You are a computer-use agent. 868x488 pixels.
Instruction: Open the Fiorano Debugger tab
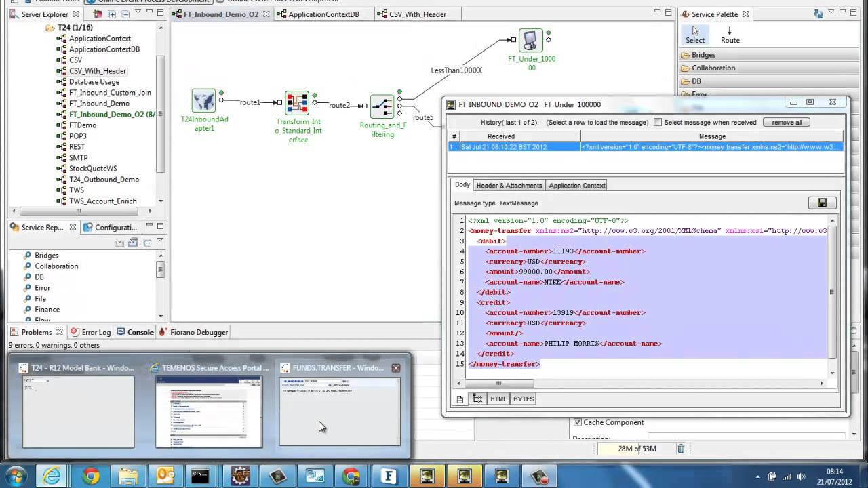tap(193, 332)
